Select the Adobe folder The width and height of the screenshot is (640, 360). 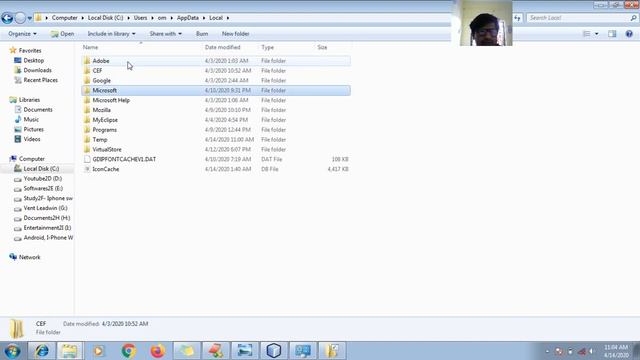click(216, 61)
